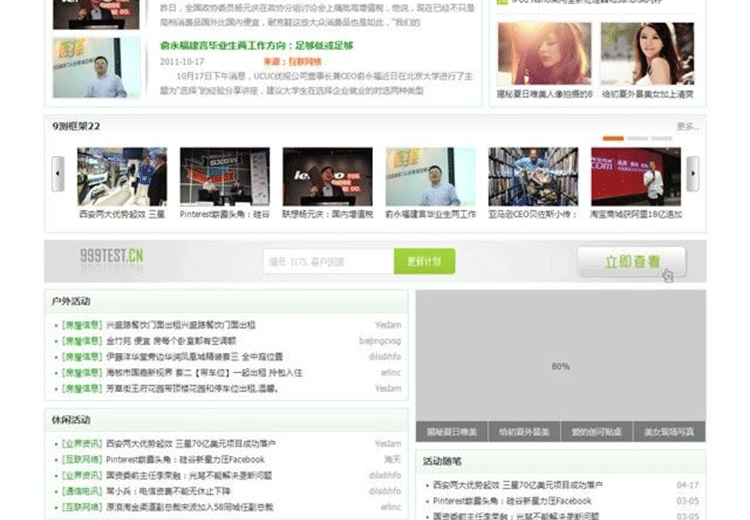This screenshot has height=520, width=750.
Task: Open the 58同城任副总裁 article
Action: [189, 507]
